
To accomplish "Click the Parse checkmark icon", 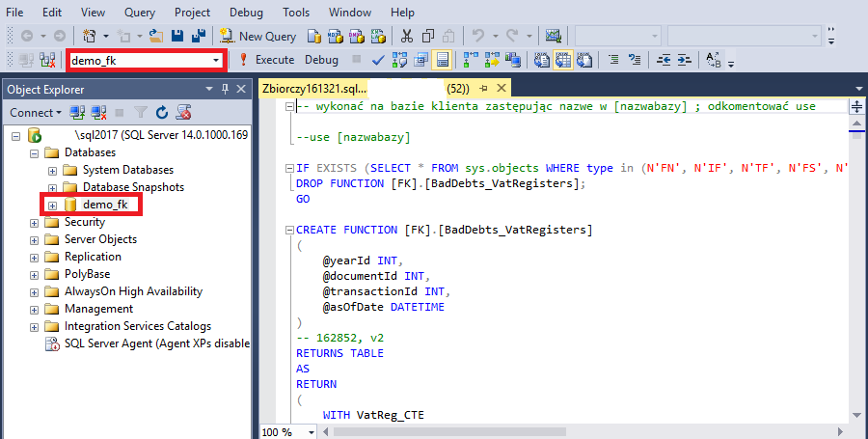I will click(x=378, y=60).
